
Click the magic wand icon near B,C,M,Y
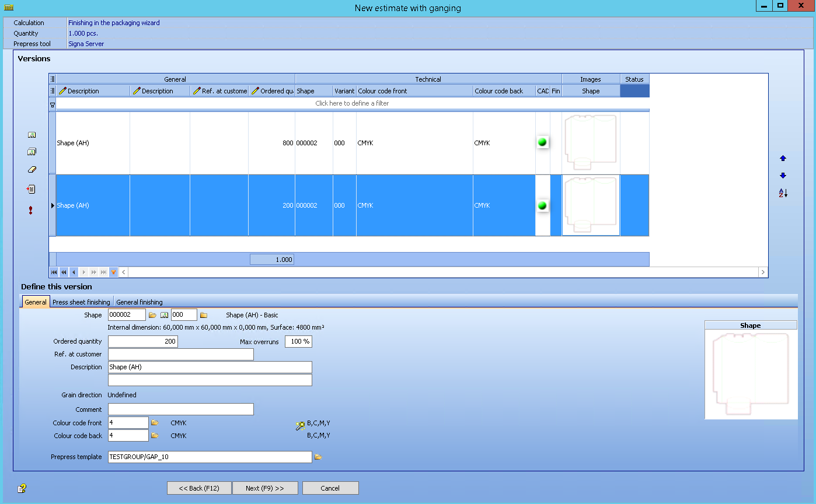[x=301, y=426]
